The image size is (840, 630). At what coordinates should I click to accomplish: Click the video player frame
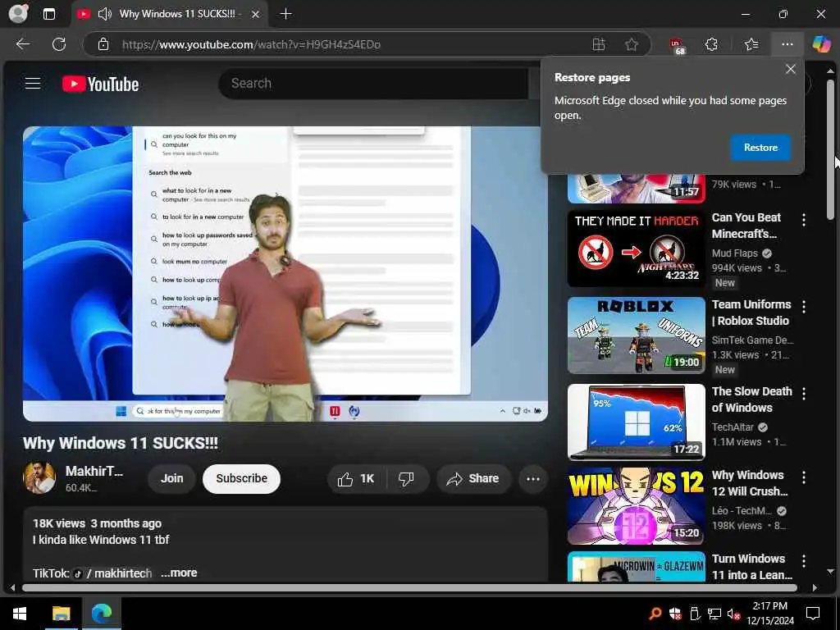285,274
